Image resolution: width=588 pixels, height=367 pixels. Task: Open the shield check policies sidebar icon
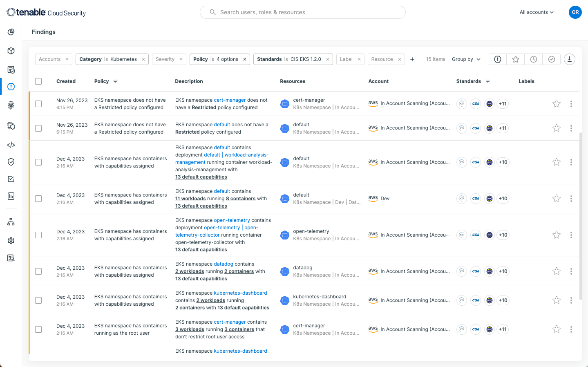coord(11,162)
